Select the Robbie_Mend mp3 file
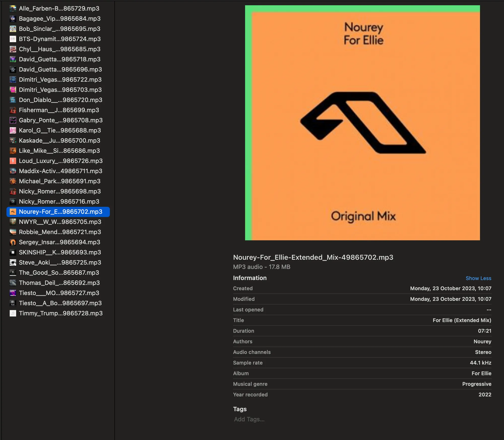 tap(60, 232)
